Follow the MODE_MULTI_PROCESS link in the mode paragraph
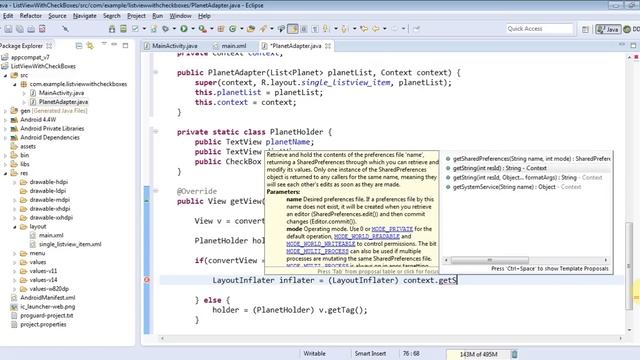Screen dimensions: 640x360 tap(318, 251)
